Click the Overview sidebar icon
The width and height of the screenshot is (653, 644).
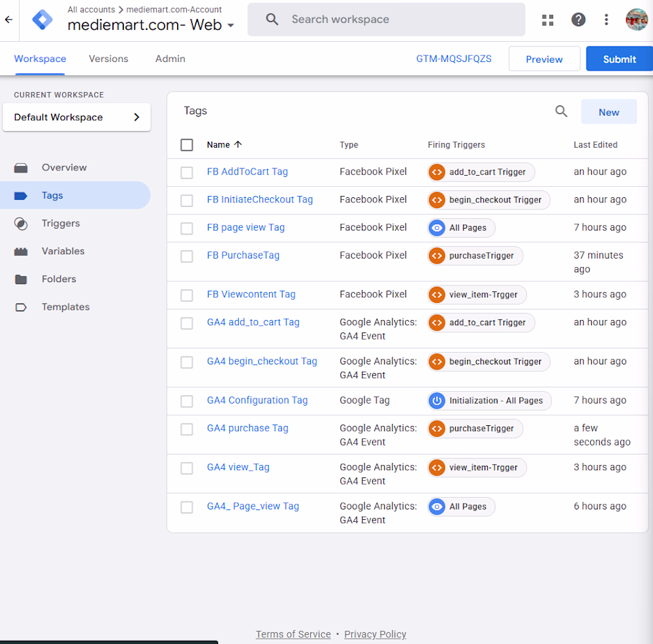21,168
